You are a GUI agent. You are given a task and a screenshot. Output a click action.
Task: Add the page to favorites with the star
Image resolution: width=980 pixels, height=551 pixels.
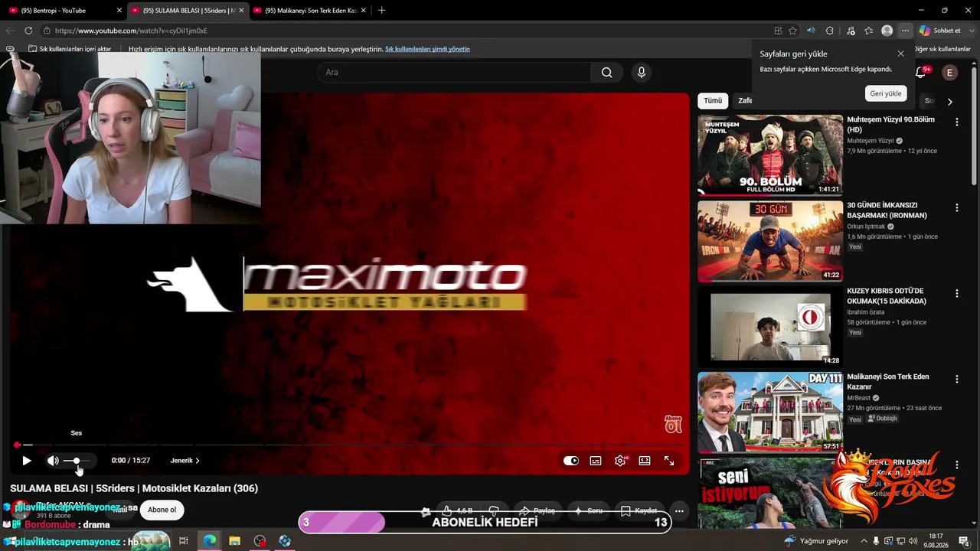793,31
